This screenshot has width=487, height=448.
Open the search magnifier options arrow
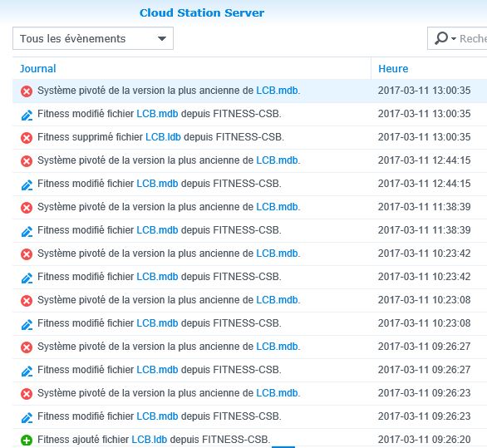[x=454, y=39]
